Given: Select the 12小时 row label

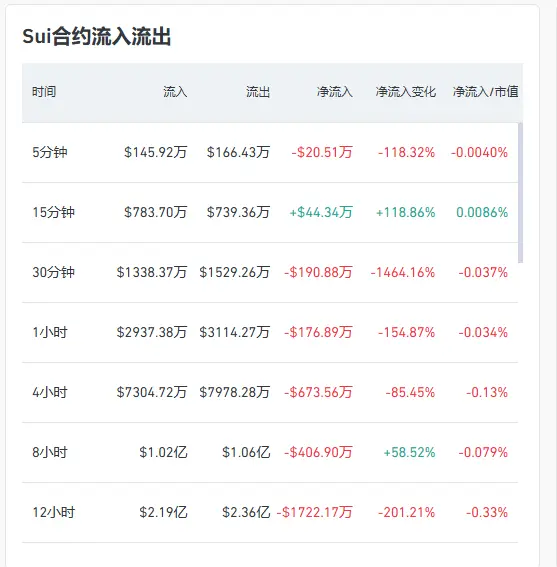Looking at the screenshot, I should point(54,512).
